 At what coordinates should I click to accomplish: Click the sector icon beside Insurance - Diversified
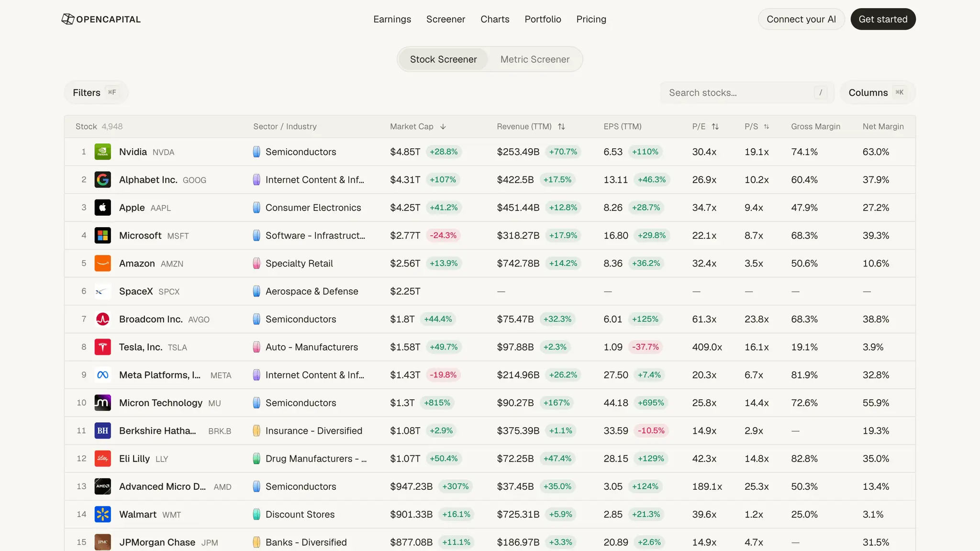tap(256, 431)
